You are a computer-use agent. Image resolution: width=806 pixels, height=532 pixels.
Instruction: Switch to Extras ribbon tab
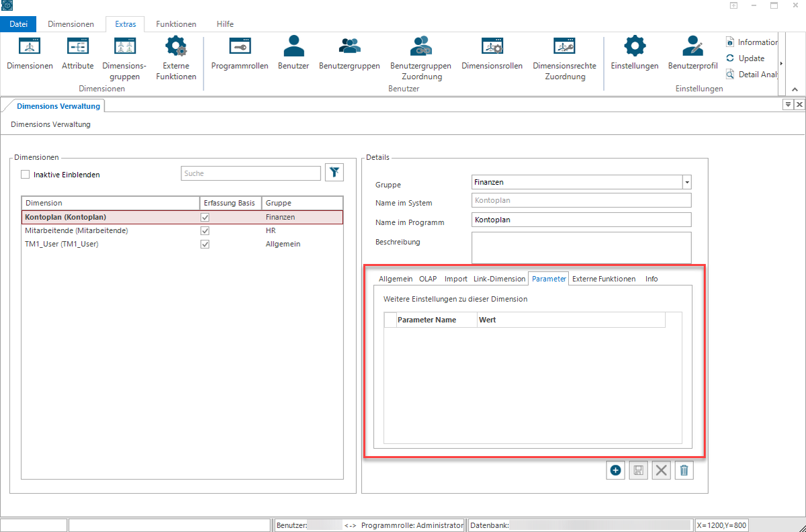point(125,24)
